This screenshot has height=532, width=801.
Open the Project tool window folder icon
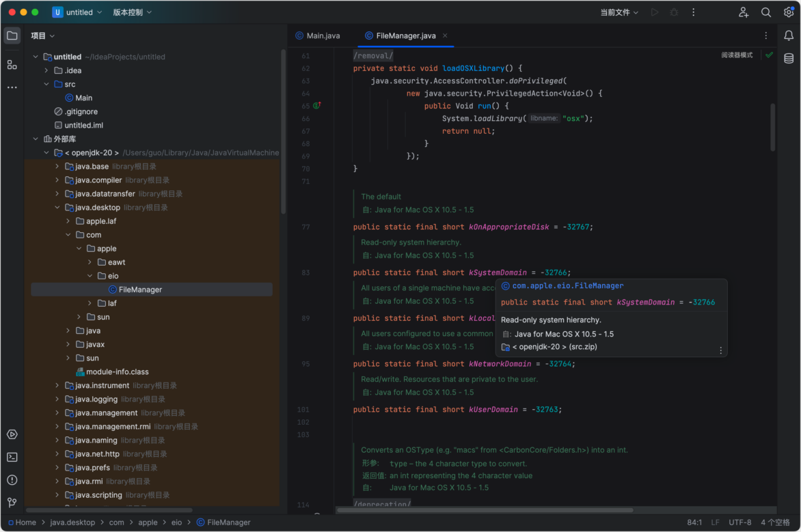click(x=12, y=36)
